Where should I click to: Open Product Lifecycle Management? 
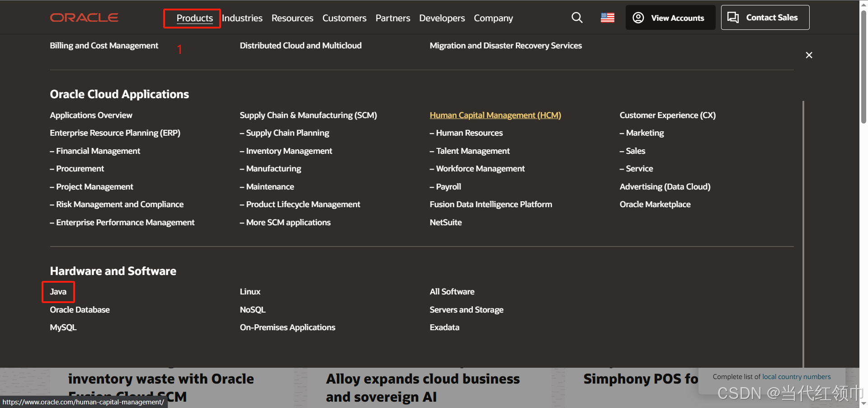click(x=300, y=204)
